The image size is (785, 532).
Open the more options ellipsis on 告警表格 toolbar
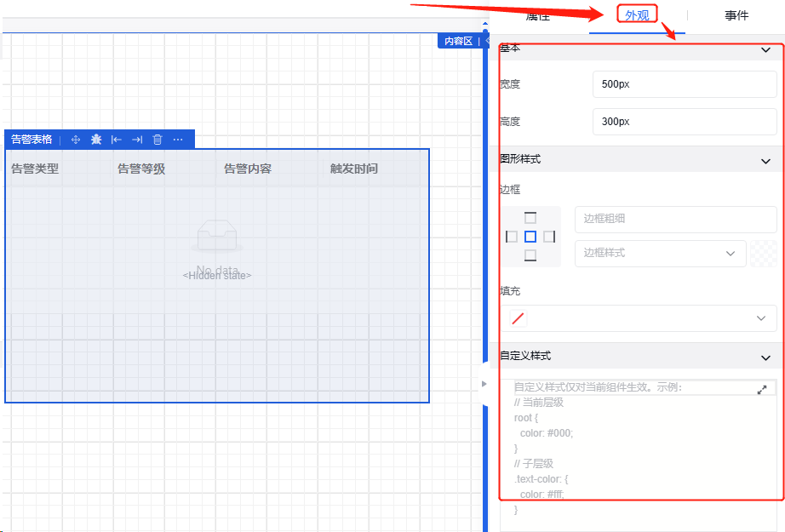point(178,140)
